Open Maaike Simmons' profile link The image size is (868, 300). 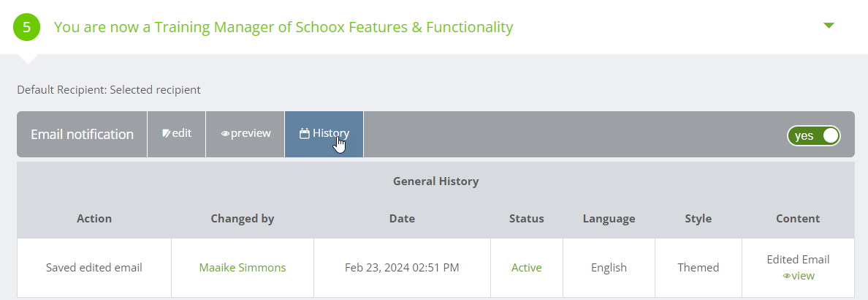[x=243, y=268]
